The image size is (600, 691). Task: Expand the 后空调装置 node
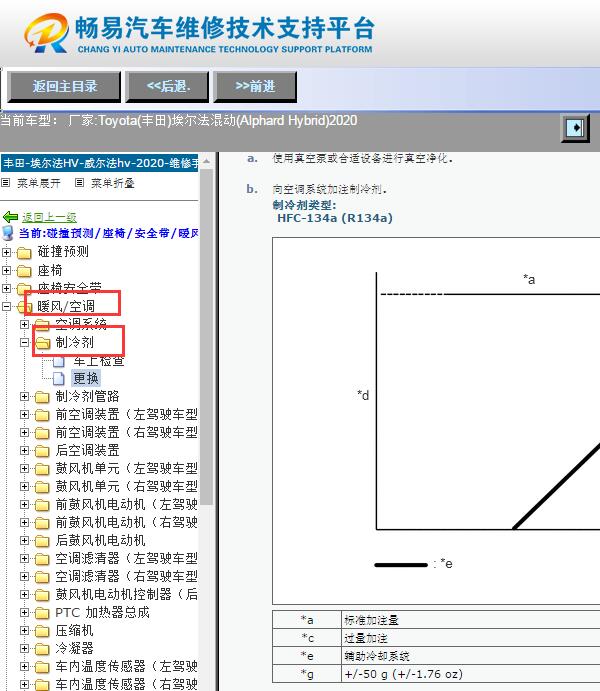click(x=25, y=450)
